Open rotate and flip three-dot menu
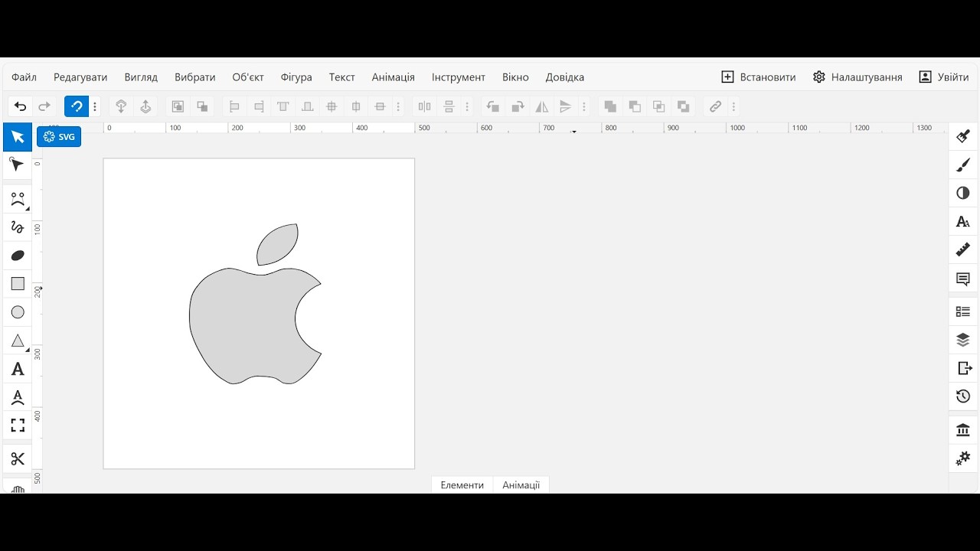Screen dimensions: 980x551 [584, 106]
